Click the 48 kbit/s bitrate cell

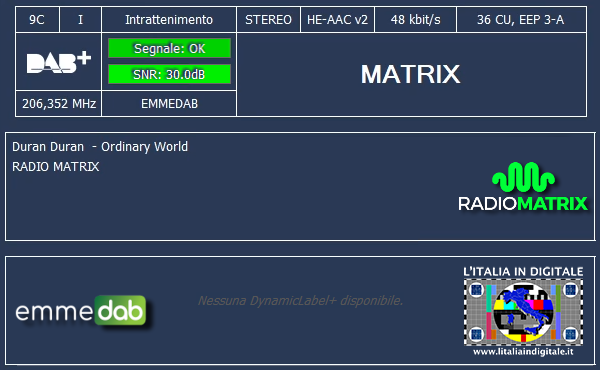[415, 20]
